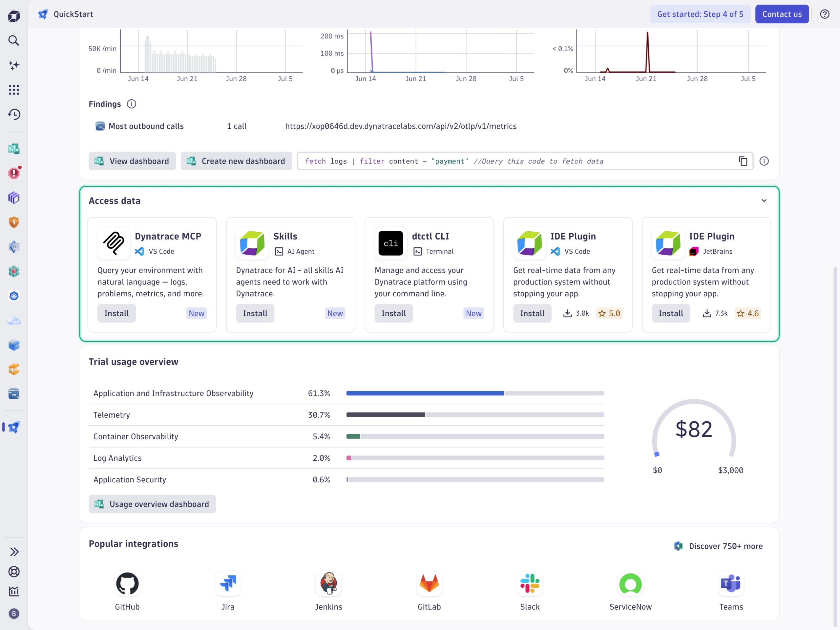Open the apps grid icon
Image resolution: width=840 pixels, height=630 pixels.
[x=14, y=90]
